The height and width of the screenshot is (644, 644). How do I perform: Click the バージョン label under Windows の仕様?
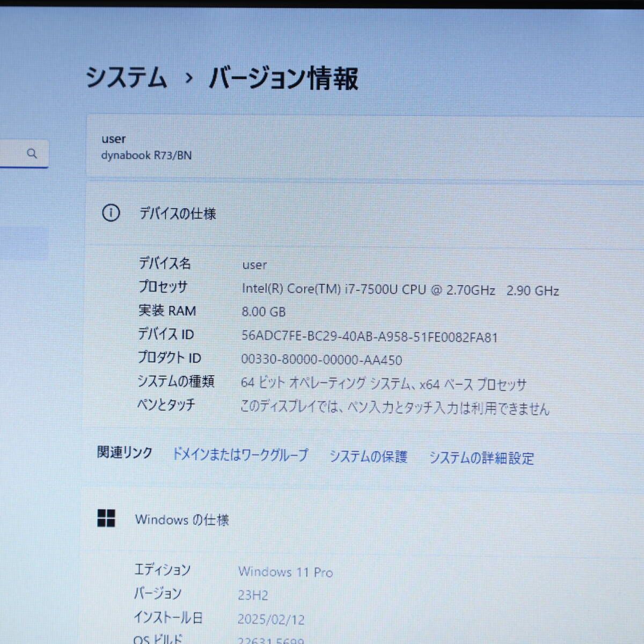157,594
